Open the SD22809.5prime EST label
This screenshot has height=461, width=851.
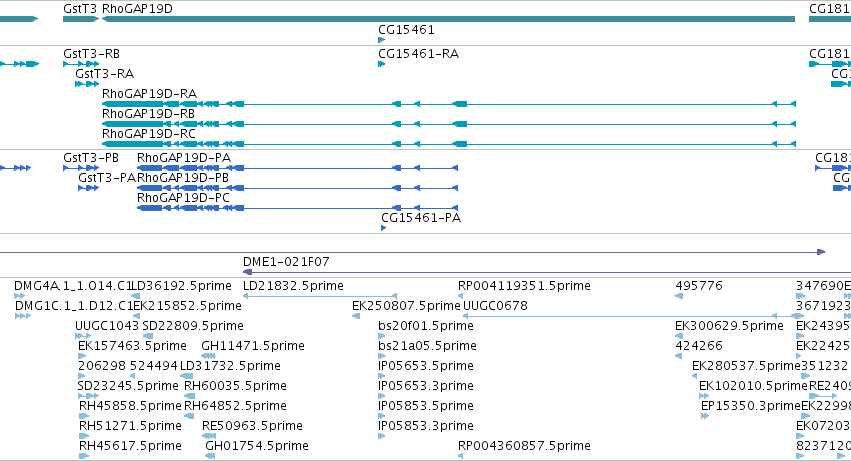pos(193,326)
